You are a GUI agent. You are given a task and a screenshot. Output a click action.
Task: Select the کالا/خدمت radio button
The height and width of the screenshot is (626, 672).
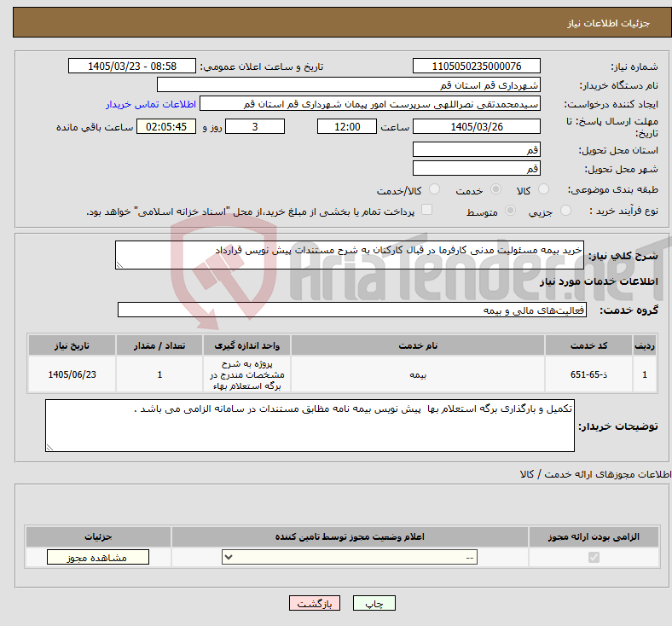pos(435,189)
